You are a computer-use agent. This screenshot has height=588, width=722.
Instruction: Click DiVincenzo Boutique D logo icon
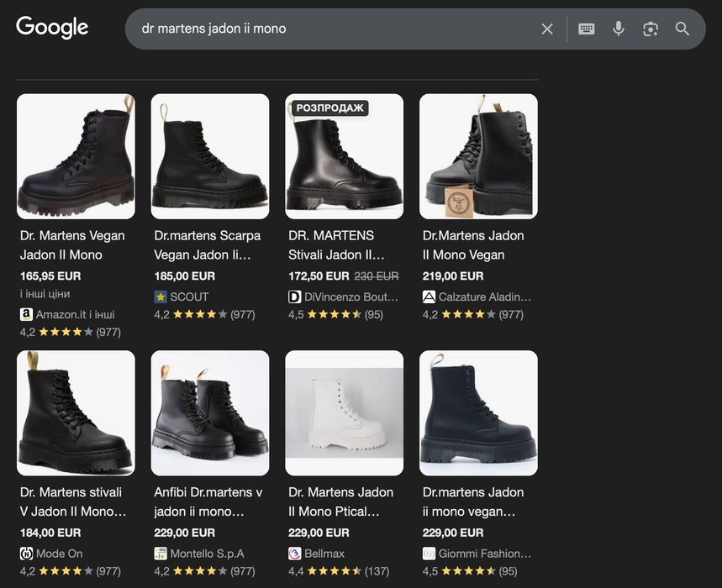(295, 297)
